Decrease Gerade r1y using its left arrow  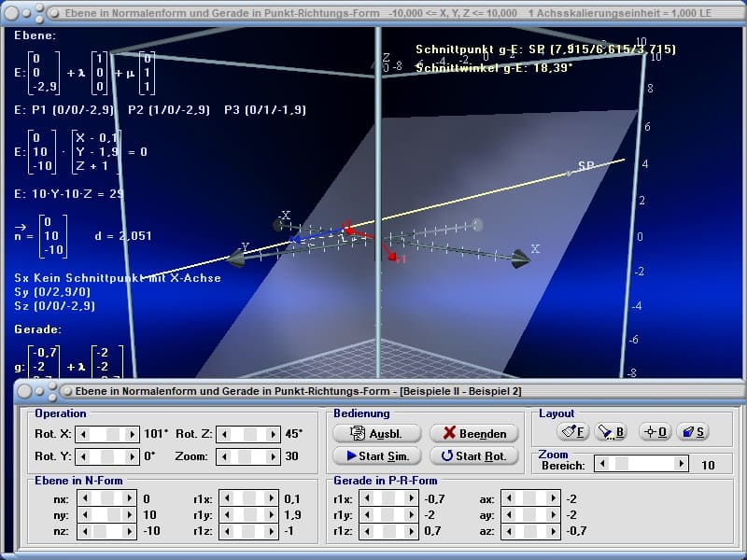coord(366,514)
